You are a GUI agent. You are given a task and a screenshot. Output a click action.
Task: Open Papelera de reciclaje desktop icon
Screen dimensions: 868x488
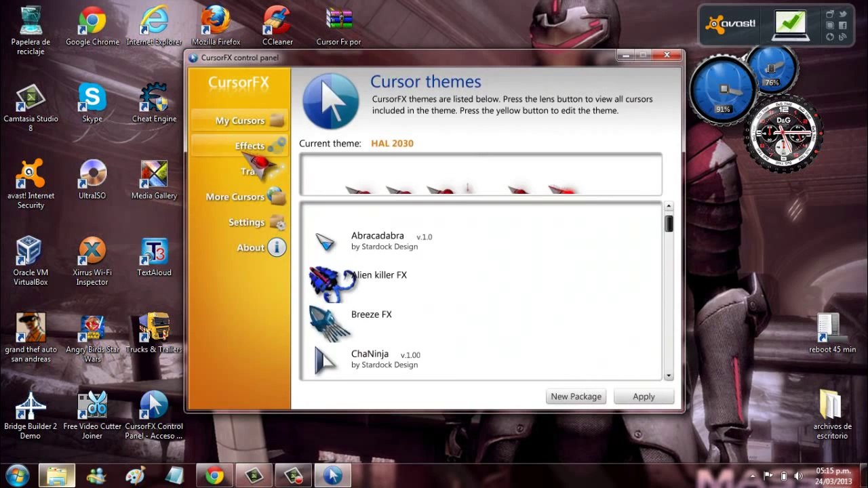[31, 30]
